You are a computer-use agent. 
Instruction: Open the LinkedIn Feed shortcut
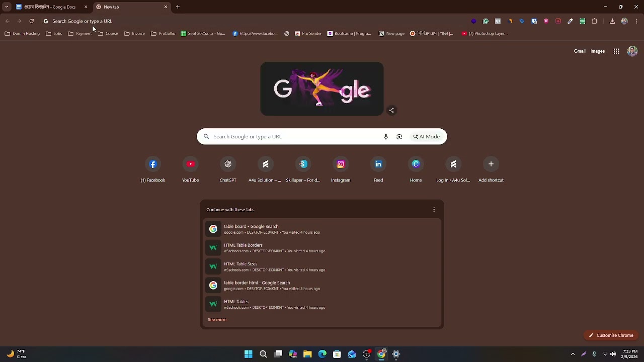click(378, 170)
